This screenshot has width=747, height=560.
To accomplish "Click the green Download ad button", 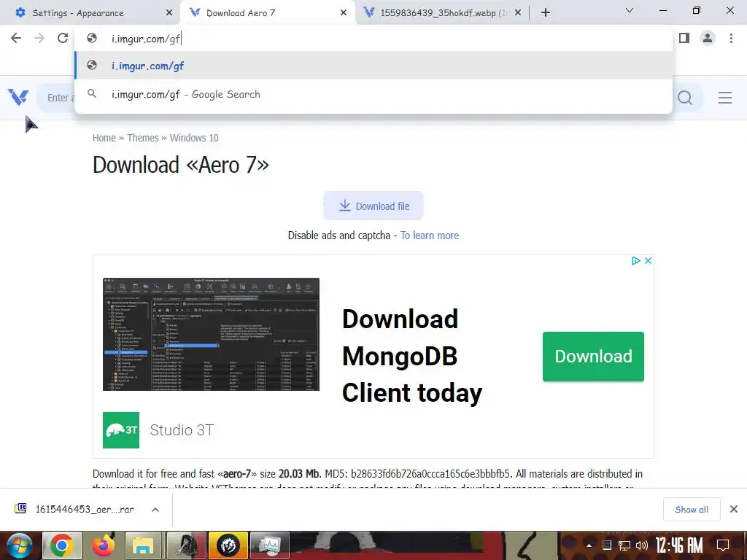I will click(x=593, y=356).
